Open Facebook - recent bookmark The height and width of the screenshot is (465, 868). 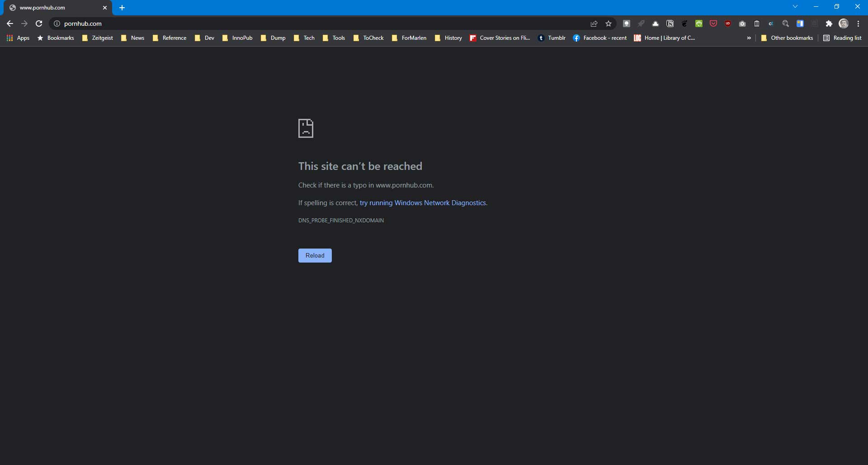coord(600,38)
